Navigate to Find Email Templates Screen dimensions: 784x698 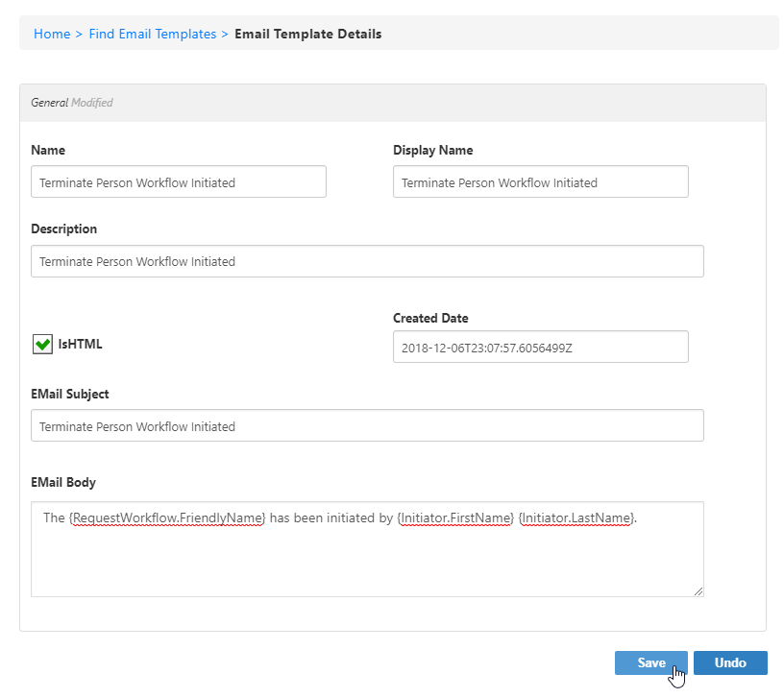point(152,34)
